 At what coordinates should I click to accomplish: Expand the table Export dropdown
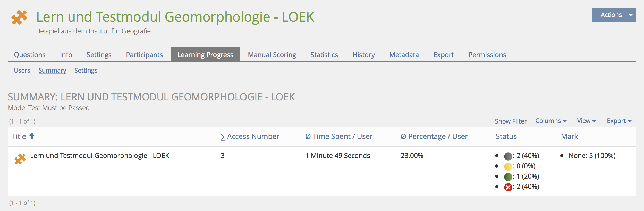pyautogui.click(x=619, y=121)
